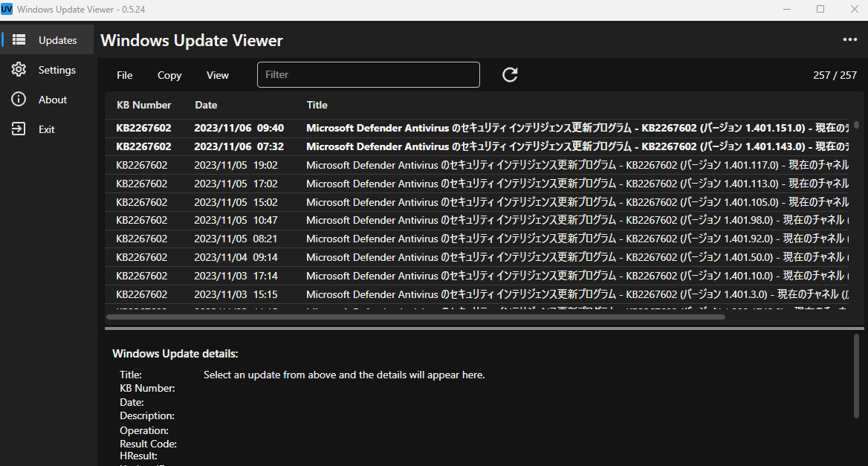Click the horizontal scrollbar of the update list
This screenshot has width=868, height=466.
click(415, 317)
